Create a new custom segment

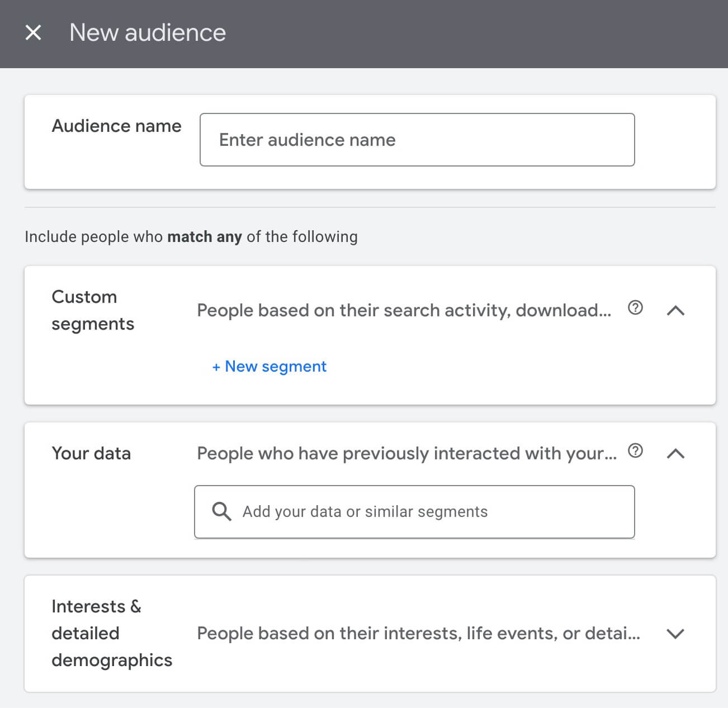point(269,366)
